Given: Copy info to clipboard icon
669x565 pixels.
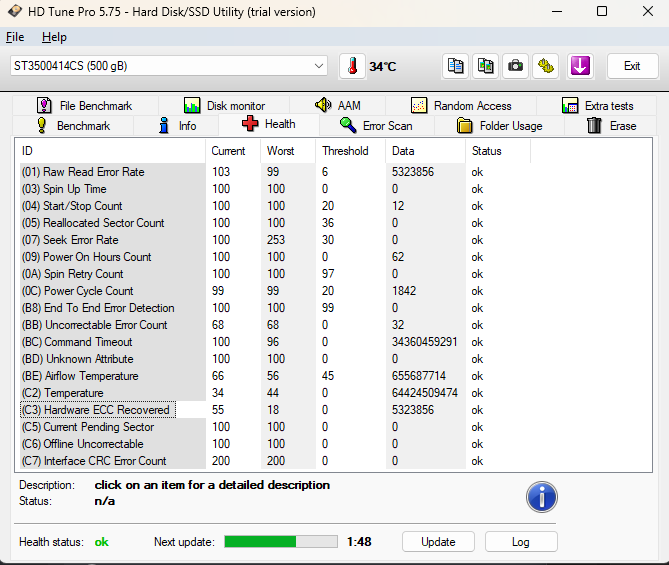Looking at the screenshot, I should point(455,66).
